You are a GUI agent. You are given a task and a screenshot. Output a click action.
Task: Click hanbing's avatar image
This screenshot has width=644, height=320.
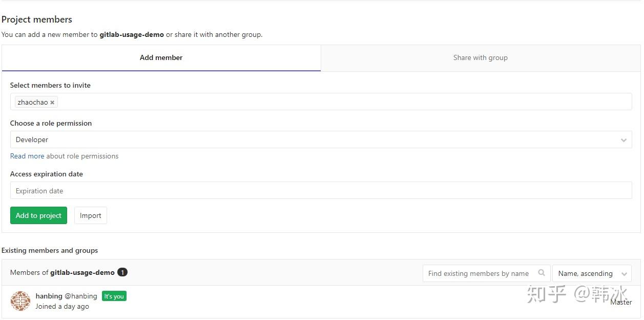(20, 301)
